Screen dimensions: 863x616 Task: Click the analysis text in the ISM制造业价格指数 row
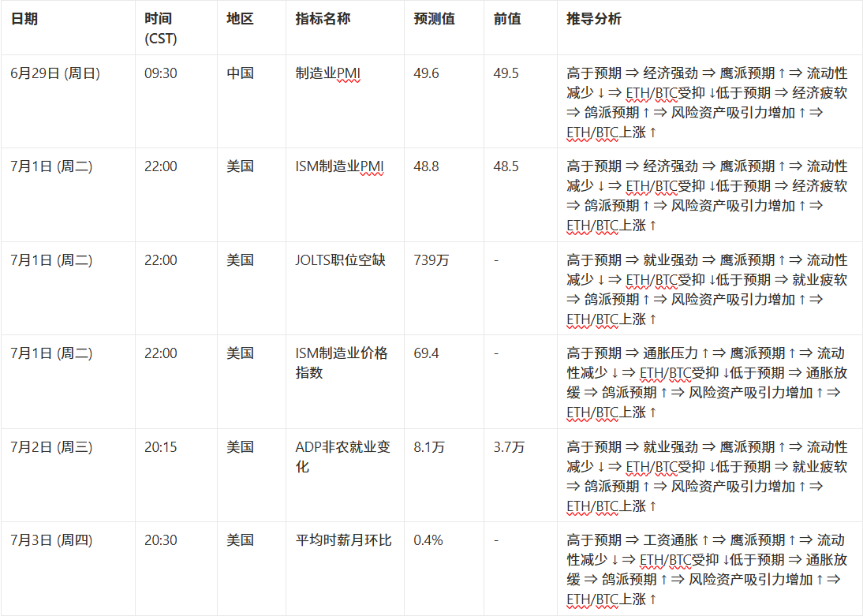707,383
